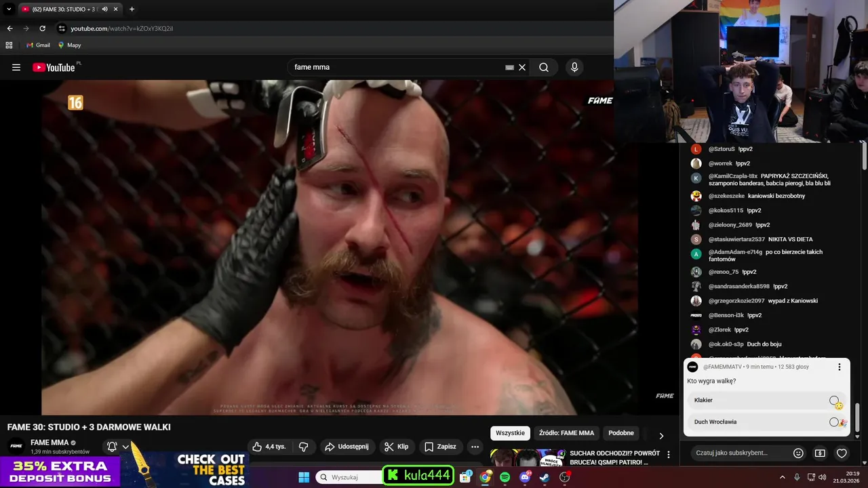The height and width of the screenshot is (488, 868).
Task: Open the Mapy bookmark
Action: pos(69,45)
